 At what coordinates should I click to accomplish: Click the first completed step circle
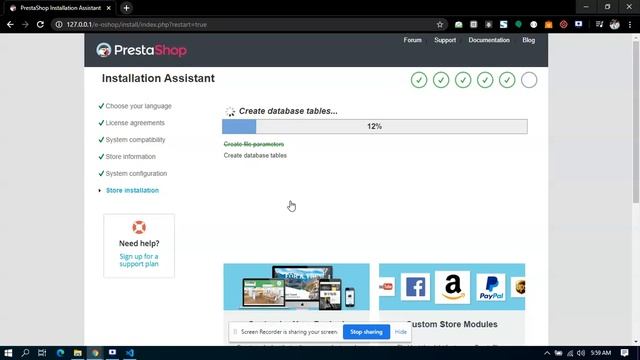point(419,80)
